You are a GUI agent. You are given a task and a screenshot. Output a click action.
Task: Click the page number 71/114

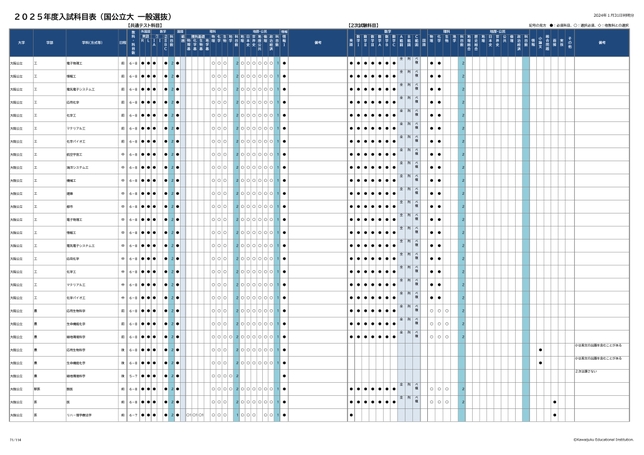[x=15, y=438]
